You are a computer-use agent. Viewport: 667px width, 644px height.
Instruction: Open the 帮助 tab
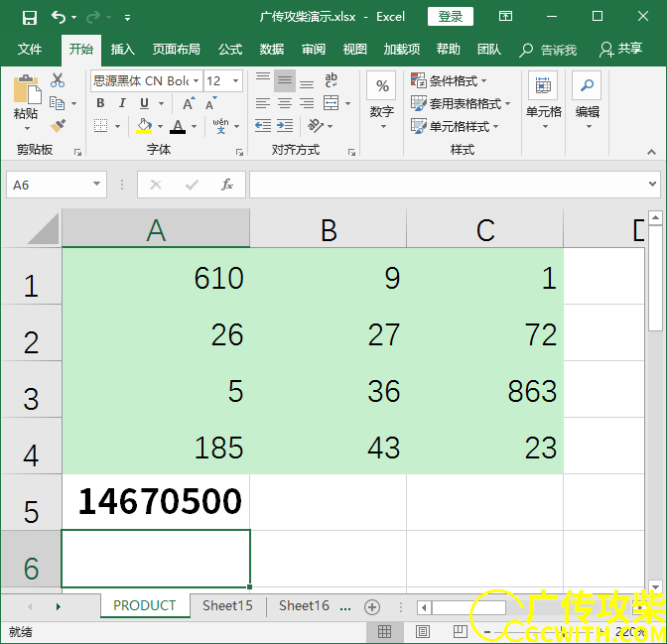click(x=449, y=50)
